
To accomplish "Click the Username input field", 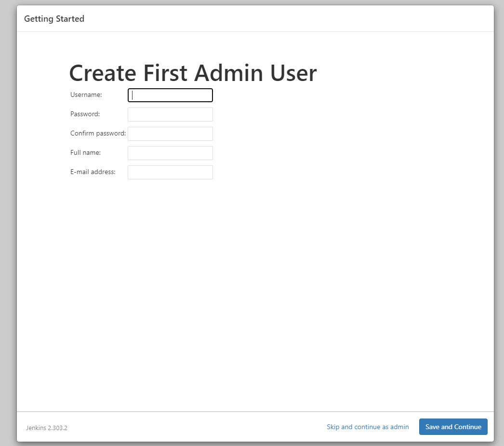I will [x=170, y=95].
